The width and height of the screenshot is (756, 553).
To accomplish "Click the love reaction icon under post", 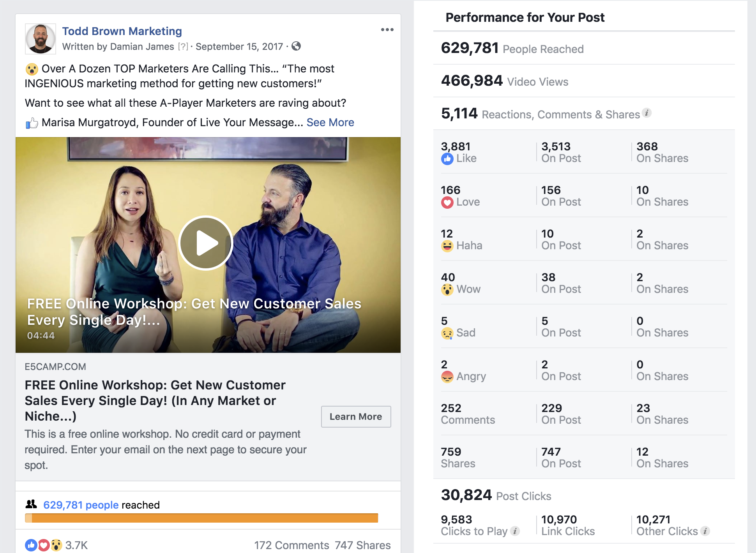I will pyautogui.click(x=44, y=545).
